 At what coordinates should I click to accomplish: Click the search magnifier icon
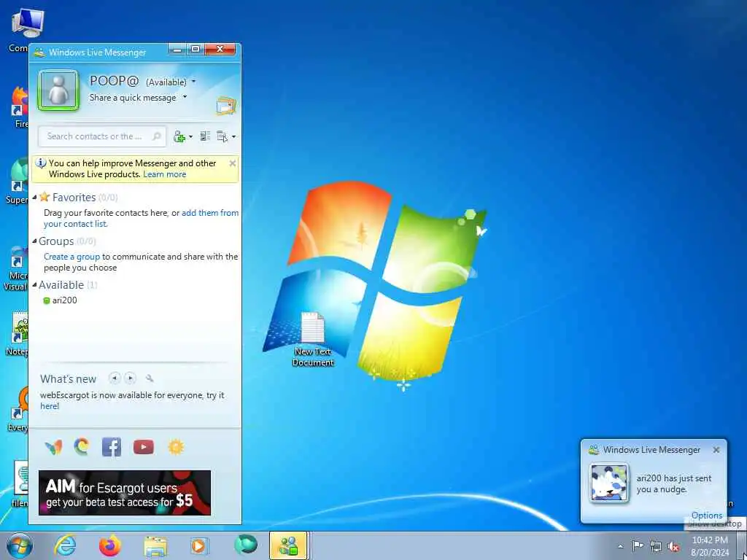coord(156,136)
